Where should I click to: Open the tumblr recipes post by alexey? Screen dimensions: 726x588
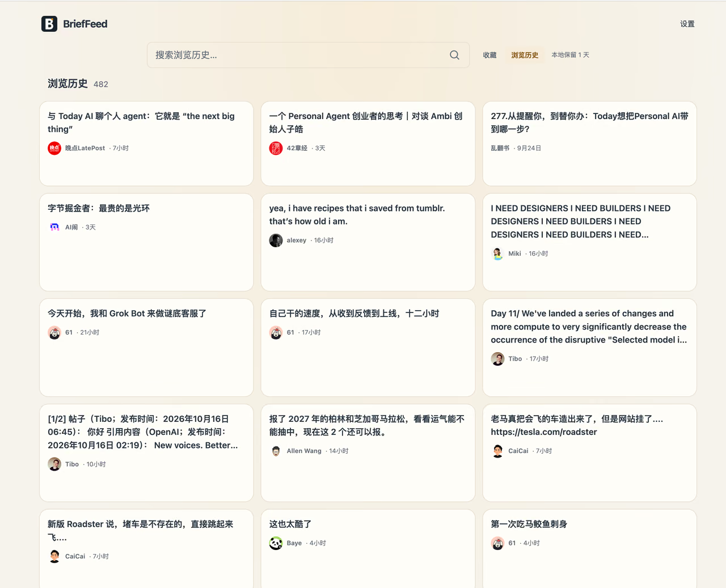(368, 242)
